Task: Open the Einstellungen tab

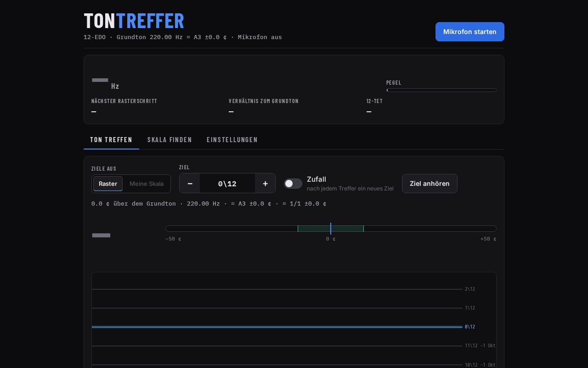Action: [x=232, y=139]
